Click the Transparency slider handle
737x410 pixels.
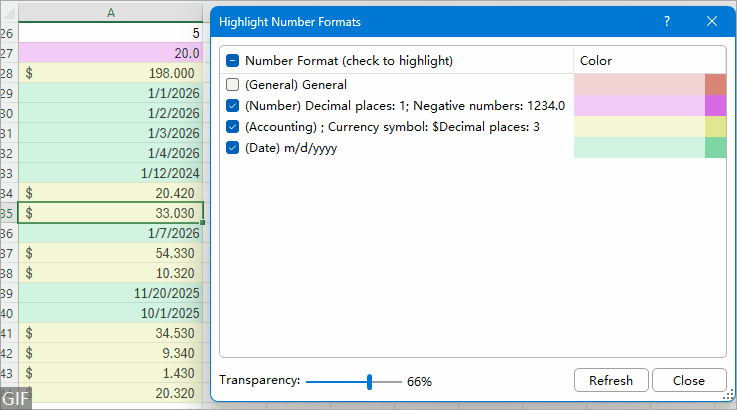(x=370, y=381)
